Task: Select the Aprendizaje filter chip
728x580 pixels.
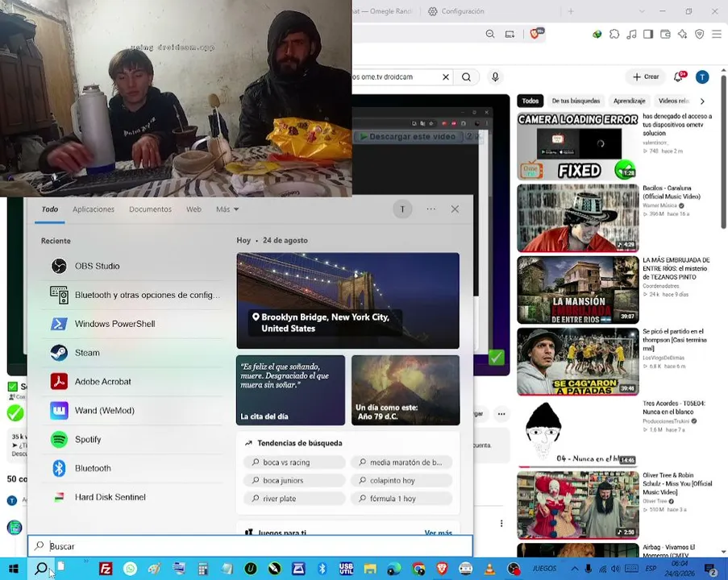Action: coord(629,101)
